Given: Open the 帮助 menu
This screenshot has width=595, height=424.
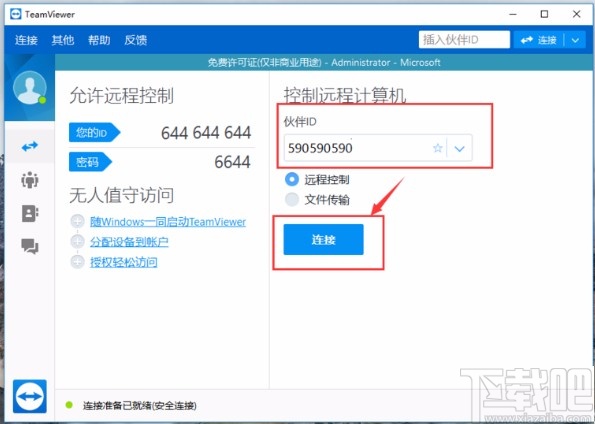Looking at the screenshot, I should pyautogui.click(x=99, y=40).
